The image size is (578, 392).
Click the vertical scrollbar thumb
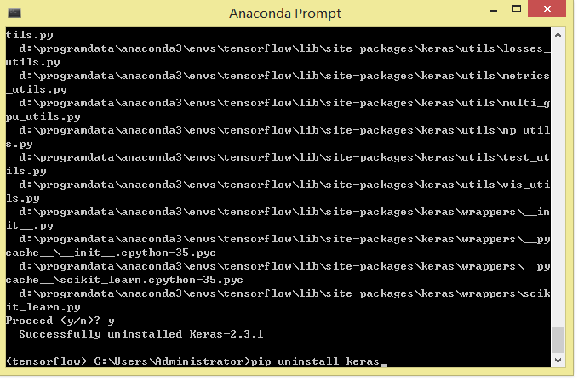558,339
